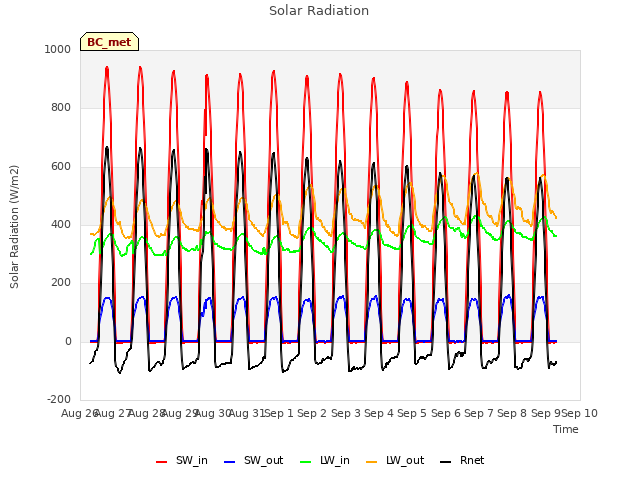Click the Solar Radiation (W/m2) axis label
This screenshot has width=640, height=480.
pos(14,227)
